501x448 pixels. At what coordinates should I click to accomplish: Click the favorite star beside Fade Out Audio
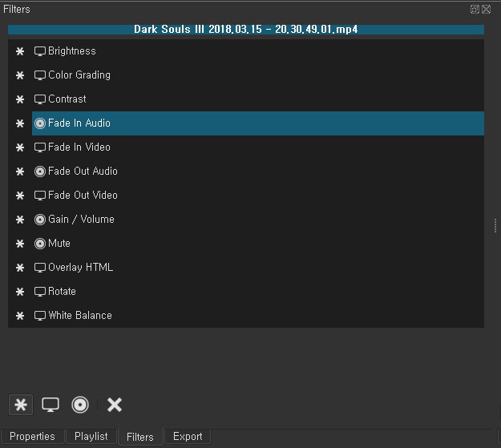point(20,172)
